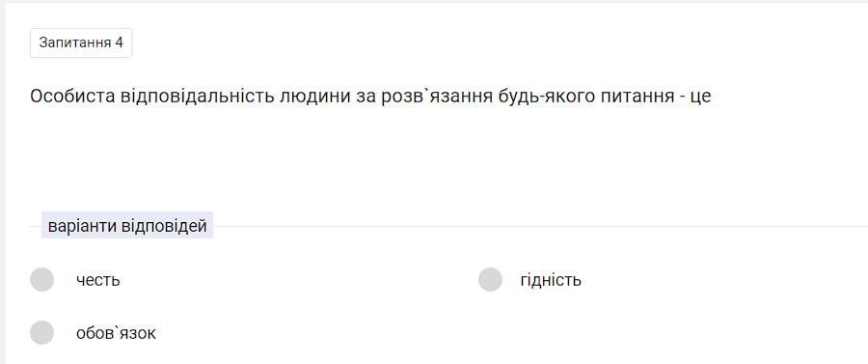Mark the обов`язок radio button
The image size is (868, 364).
(42, 332)
